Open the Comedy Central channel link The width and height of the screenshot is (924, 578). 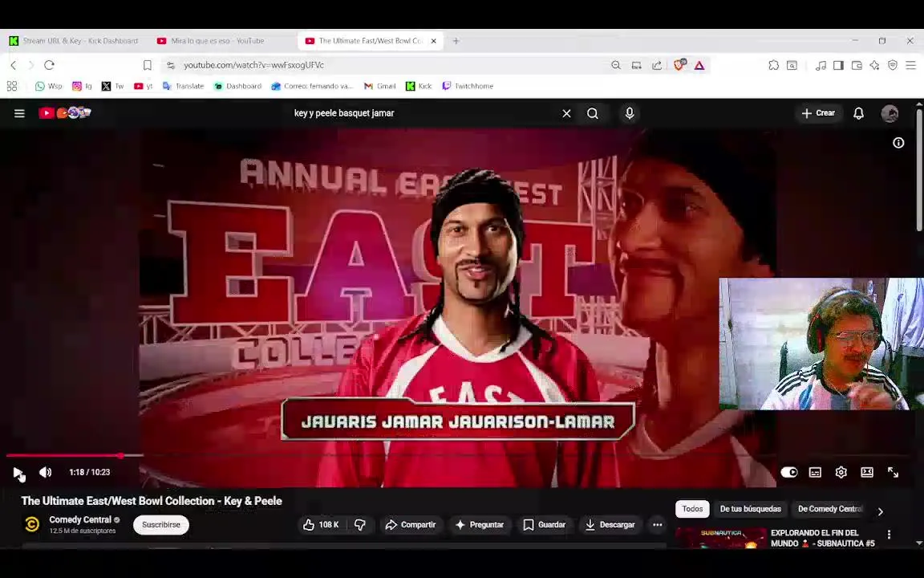click(x=80, y=519)
